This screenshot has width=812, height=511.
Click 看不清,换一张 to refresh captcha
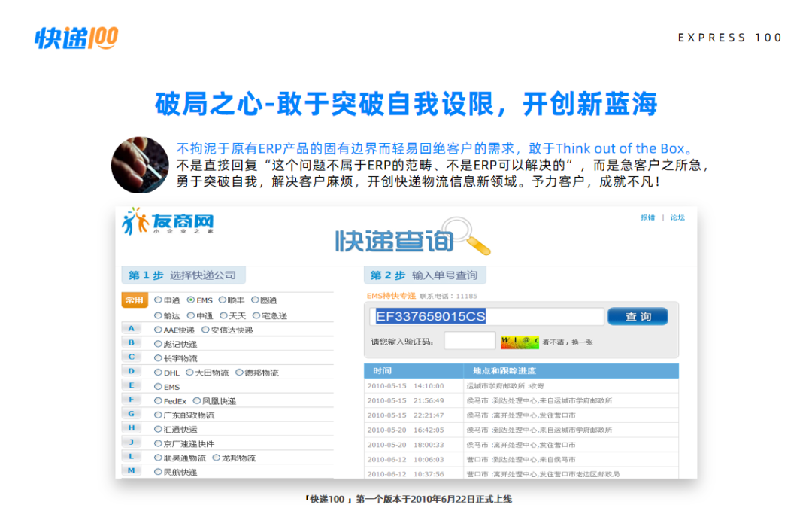click(x=568, y=342)
